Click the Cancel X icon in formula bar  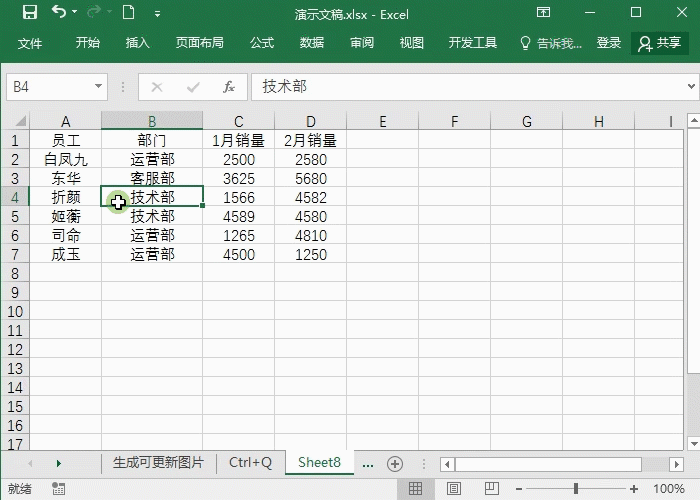[x=157, y=87]
